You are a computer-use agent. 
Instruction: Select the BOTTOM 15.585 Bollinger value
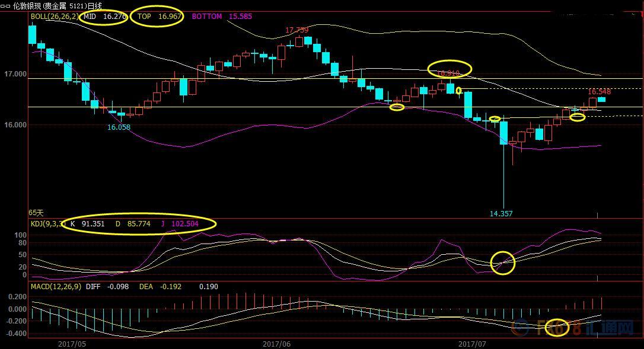tap(222, 17)
